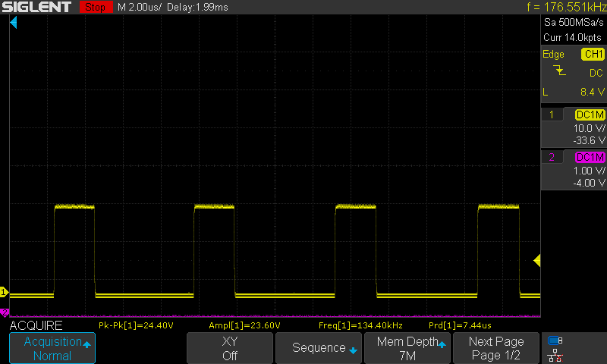The image size is (607, 364).
Task: Click the network disconnected icon
Action: tap(555, 356)
